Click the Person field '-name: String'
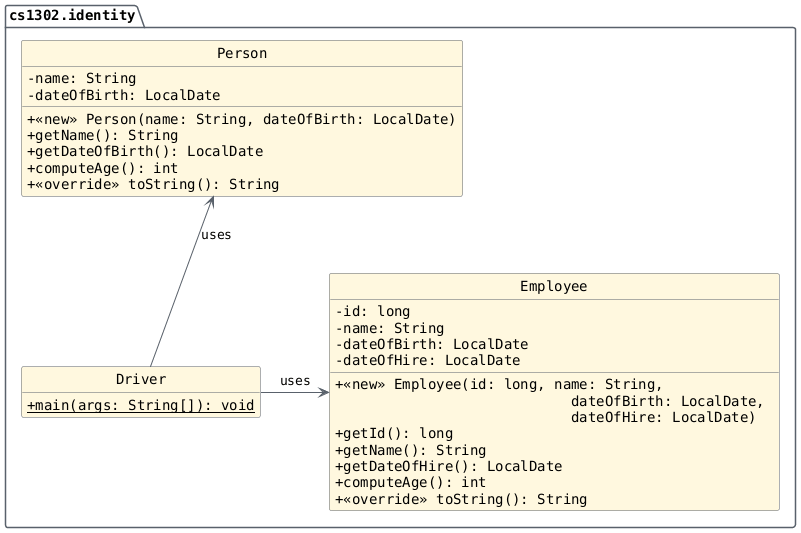The width and height of the screenshot is (801, 533). click(82, 78)
